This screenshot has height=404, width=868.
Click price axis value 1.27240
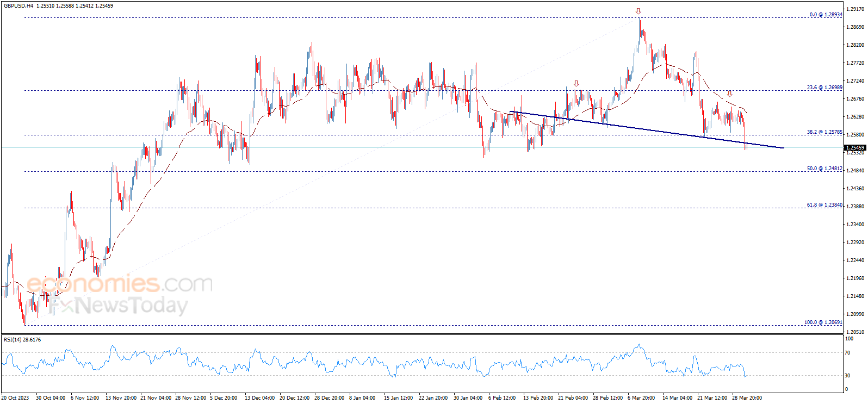856,81
